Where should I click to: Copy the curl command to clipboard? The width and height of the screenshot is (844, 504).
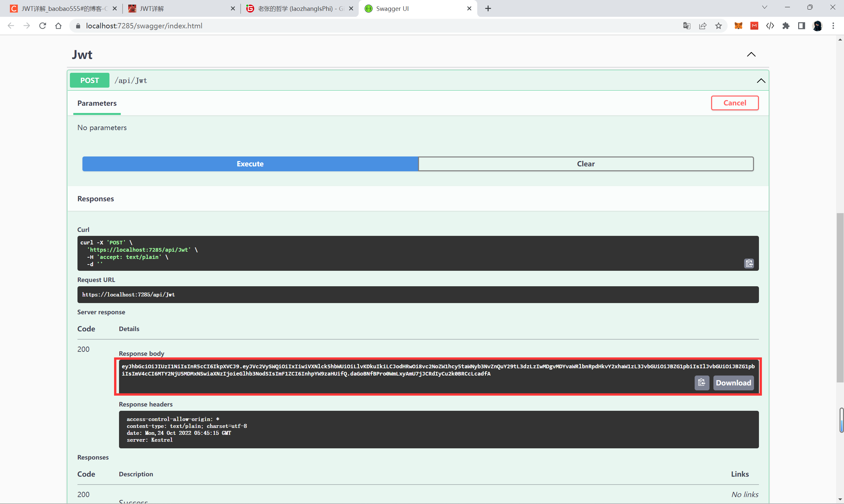click(749, 263)
